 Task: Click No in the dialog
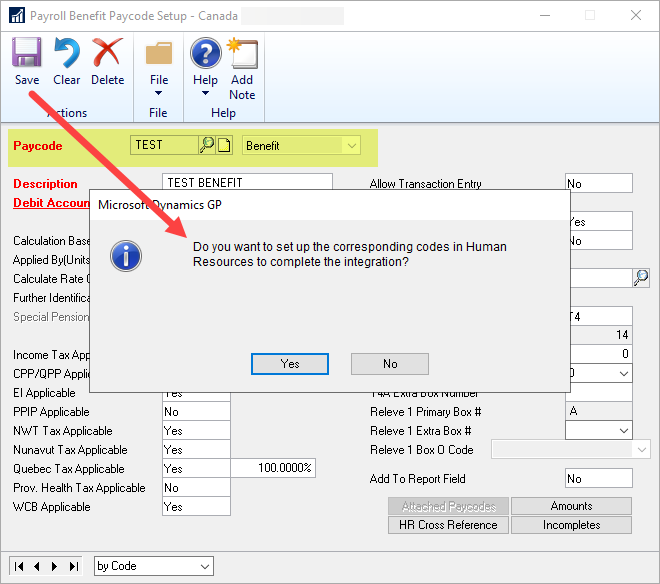pos(390,364)
